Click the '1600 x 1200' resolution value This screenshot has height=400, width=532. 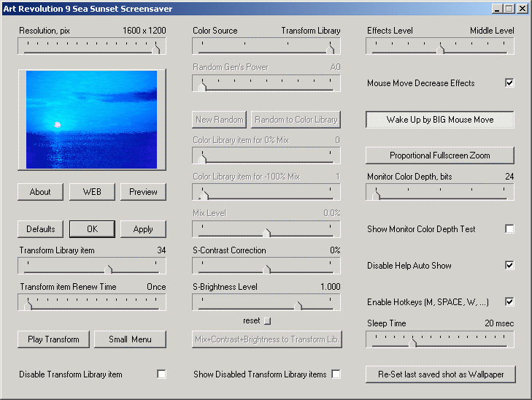click(x=144, y=31)
